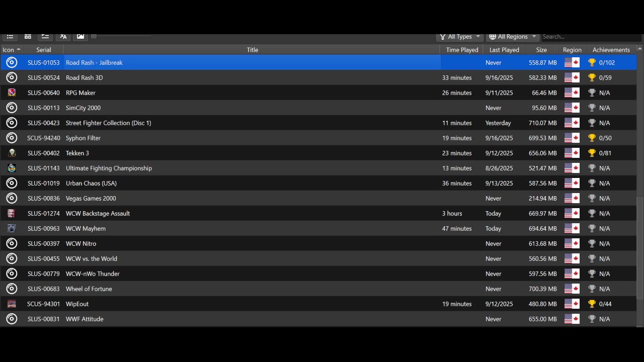Click the 0/81 achievements value
The width and height of the screenshot is (644, 362).
(x=605, y=153)
